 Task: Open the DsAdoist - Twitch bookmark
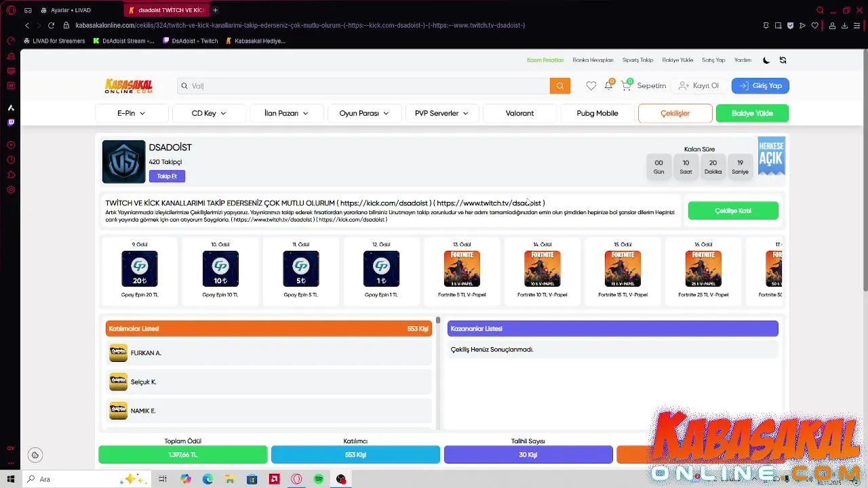[191, 41]
